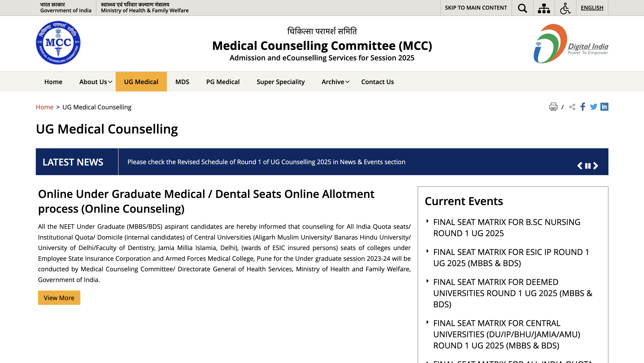Screen dimensions: 644x363
Task: Go to PG Medical menu item
Action: (x=223, y=82)
